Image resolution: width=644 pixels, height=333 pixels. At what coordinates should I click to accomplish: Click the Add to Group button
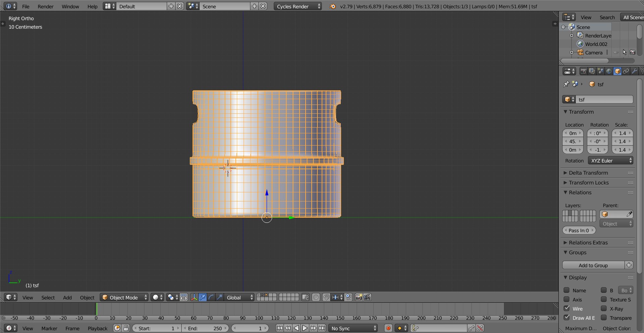tap(593, 265)
